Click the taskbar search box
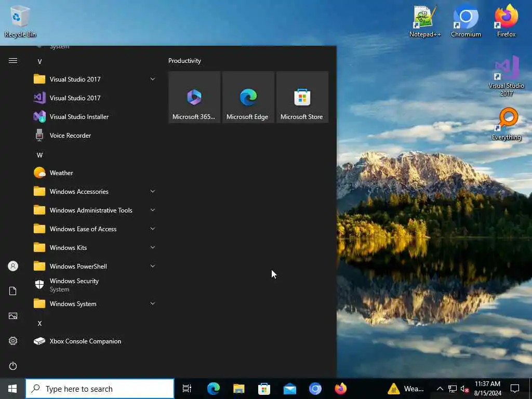The width and height of the screenshot is (532, 399). pyautogui.click(x=100, y=389)
